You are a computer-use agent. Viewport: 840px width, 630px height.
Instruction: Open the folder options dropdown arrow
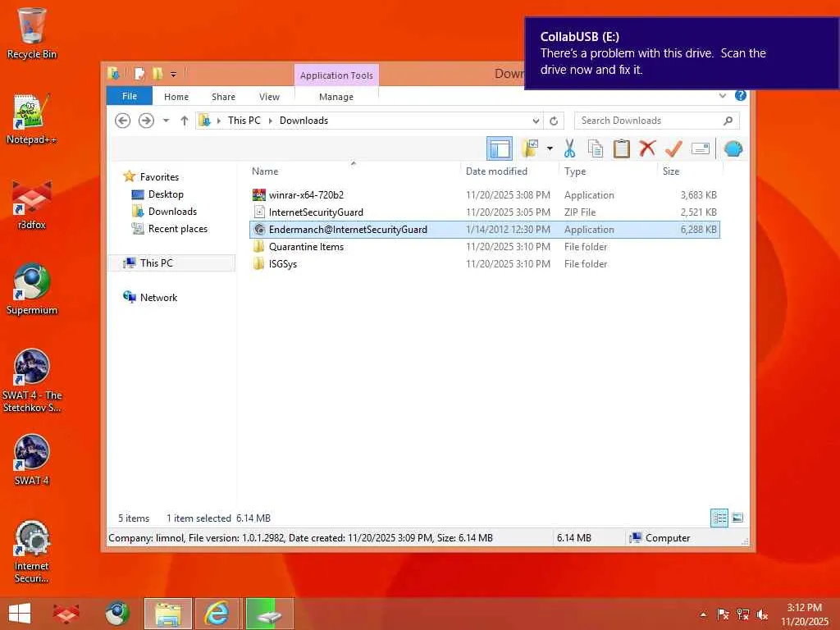(550, 148)
